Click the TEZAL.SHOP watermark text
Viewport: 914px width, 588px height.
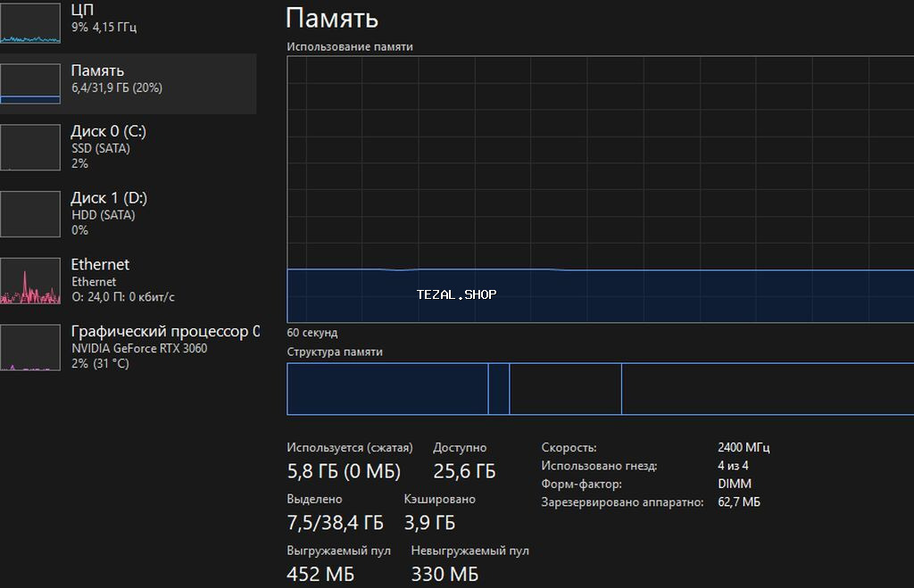pos(456,294)
